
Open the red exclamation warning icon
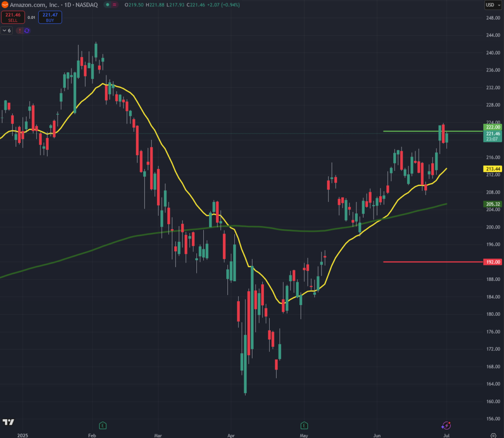[20, 31]
